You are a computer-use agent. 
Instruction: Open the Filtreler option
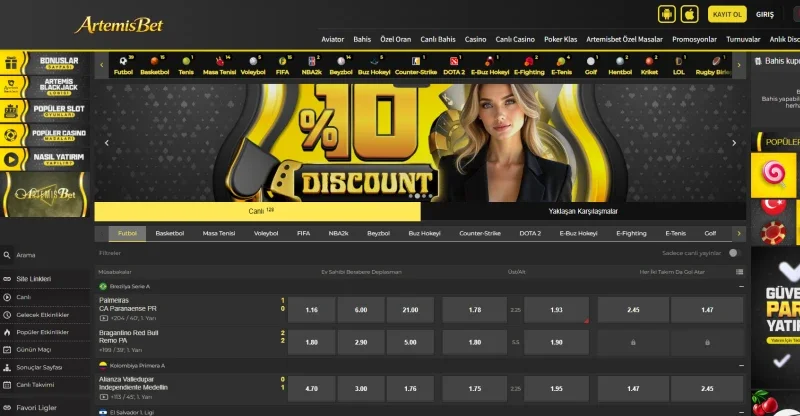coord(110,253)
